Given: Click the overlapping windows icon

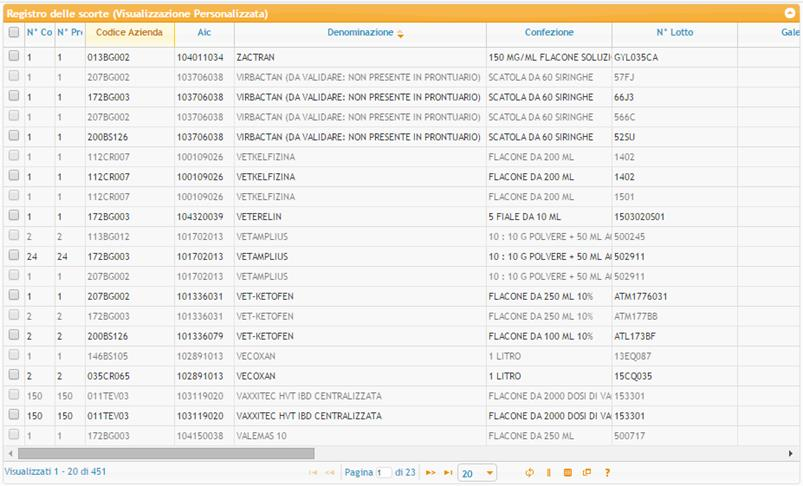Looking at the screenshot, I should click(587, 472).
